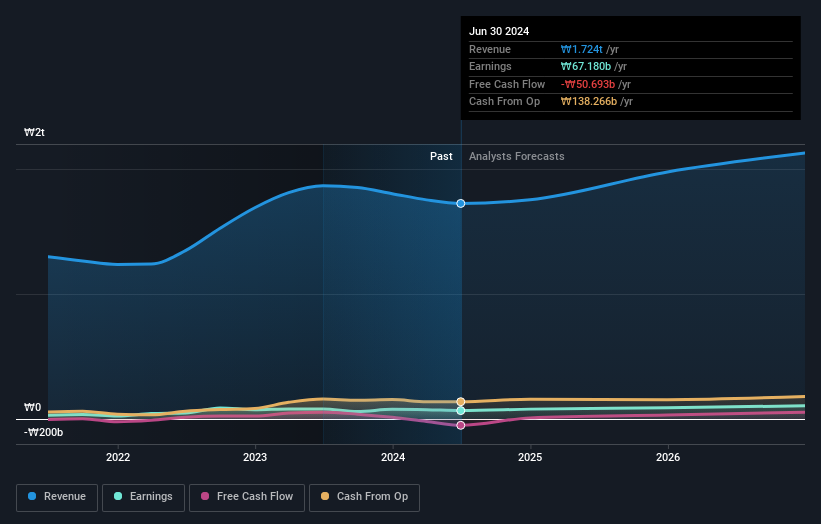Click the Free Cash Flow pink data point
Viewport: 821px width, 524px height.
click(x=461, y=425)
